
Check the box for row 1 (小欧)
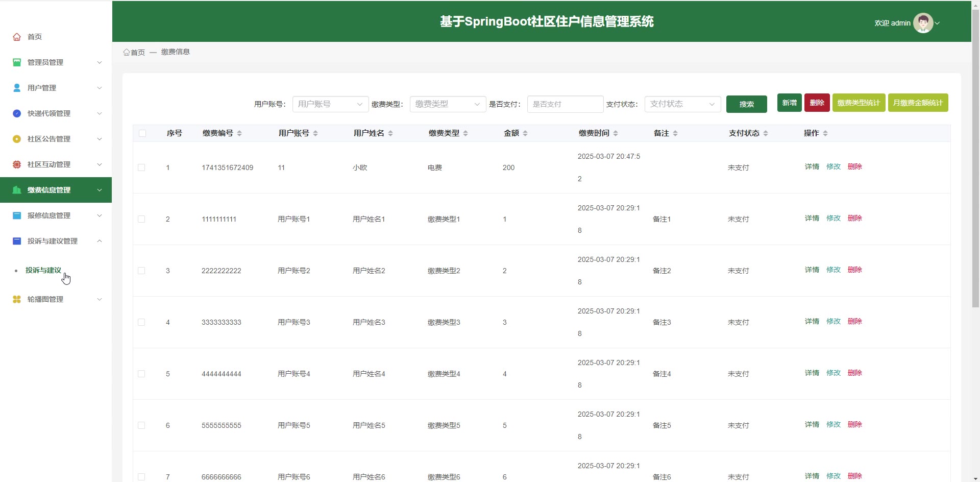[141, 167]
